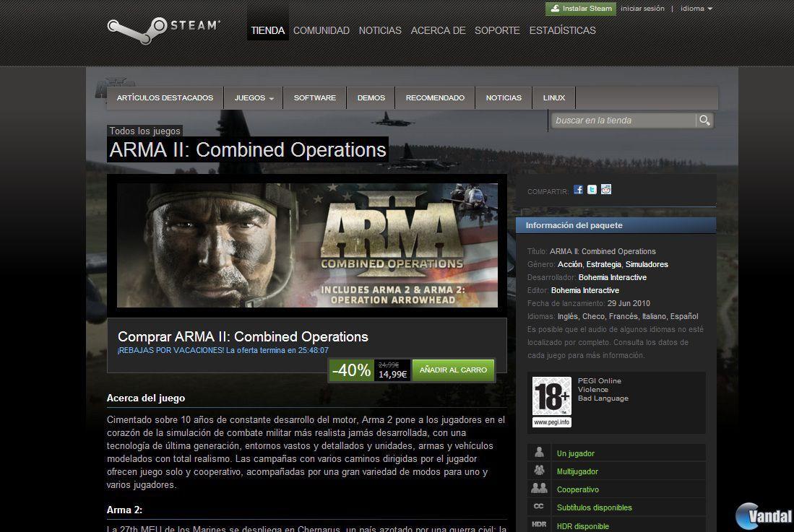This screenshot has height=532, width=794.
Task: Click the CC subtitles icon
Action: [x=539, y=506]
